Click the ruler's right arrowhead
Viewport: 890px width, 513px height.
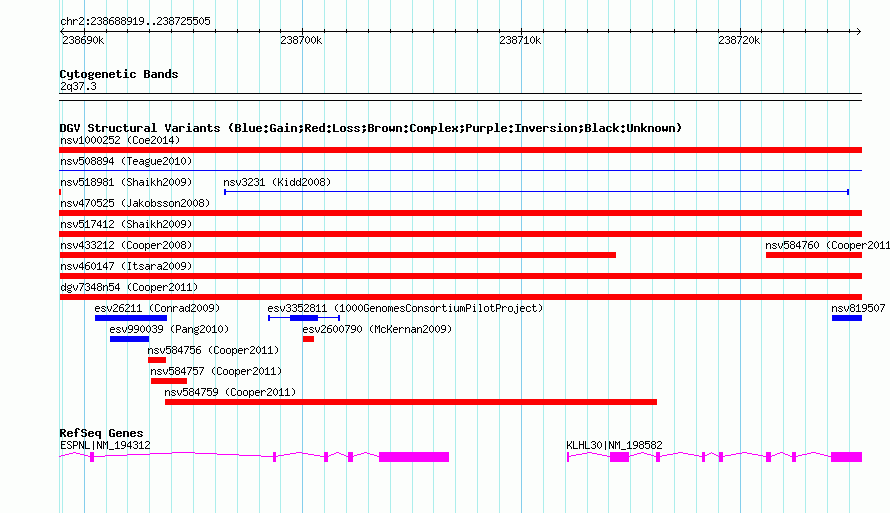pyautogui.click(x=859, y=31)
